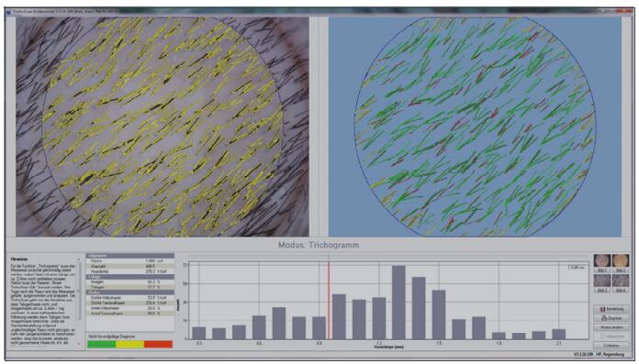
Task: Click the Bemerkung button with icon
Action: click(611, 309)
